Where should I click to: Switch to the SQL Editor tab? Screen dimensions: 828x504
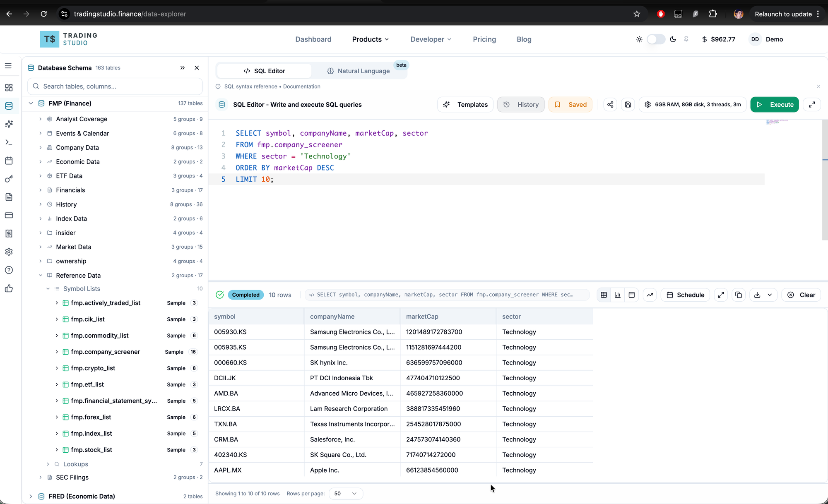coord(264,71)
